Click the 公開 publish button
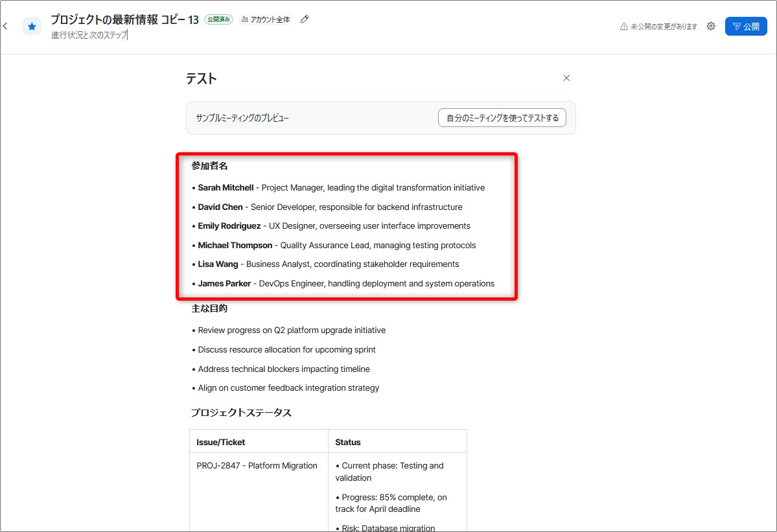 [x=746, y=27]
